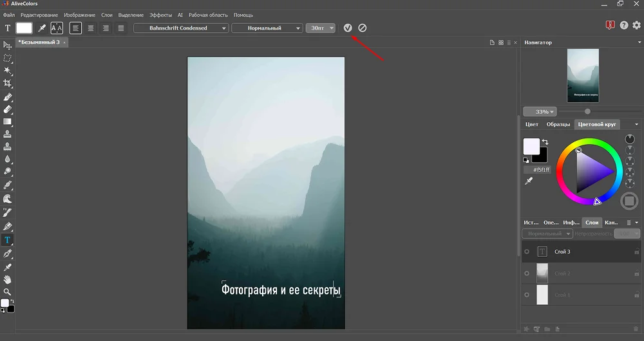The height and width of the screenshot is (341, 644).
Task: Toggle the A|A text anti-aliasing button
Action: tap(57, 28)
